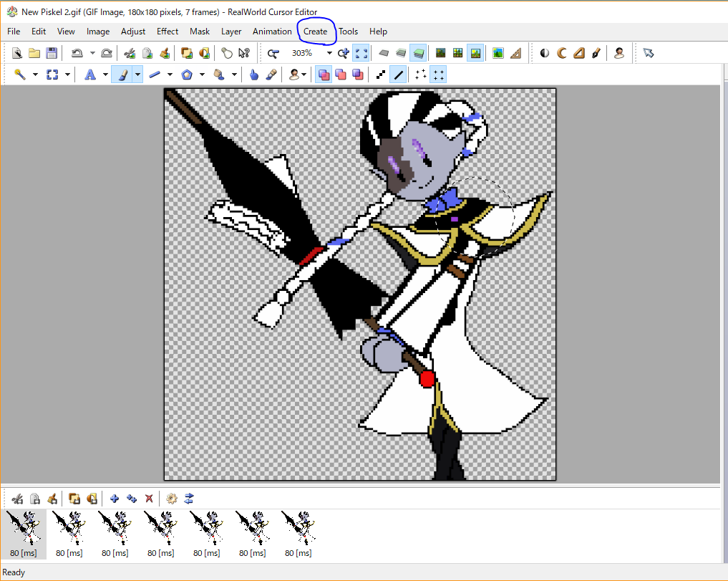This screenshot has height=581, width=728.
Task: Add a new frame with the blue plus
Action: click(x=115, y=499)
